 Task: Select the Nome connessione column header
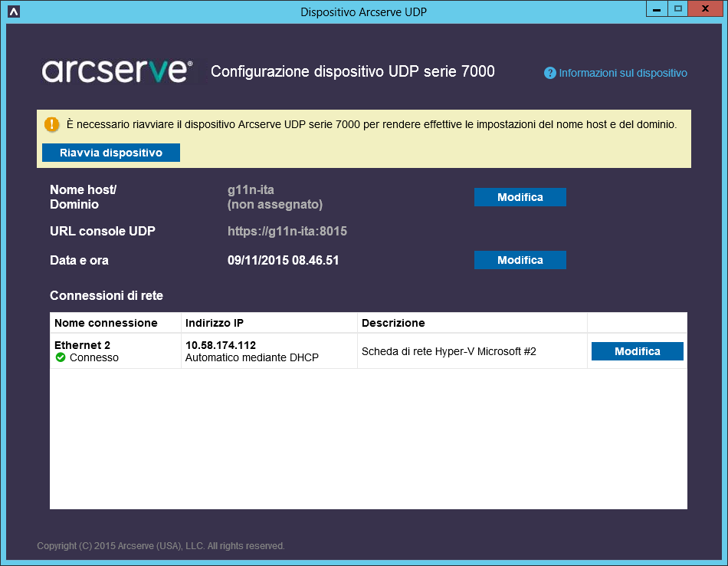[x=115, y=323]
